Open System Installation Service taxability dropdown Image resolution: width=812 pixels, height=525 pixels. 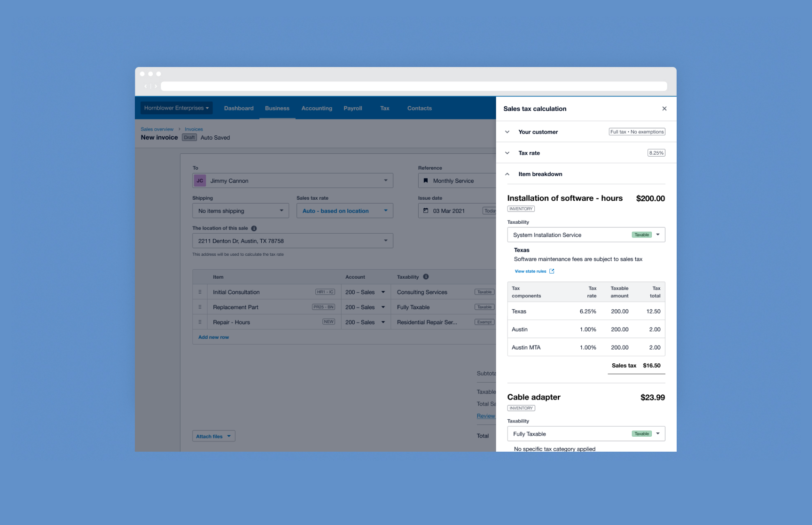click(657, 235)
